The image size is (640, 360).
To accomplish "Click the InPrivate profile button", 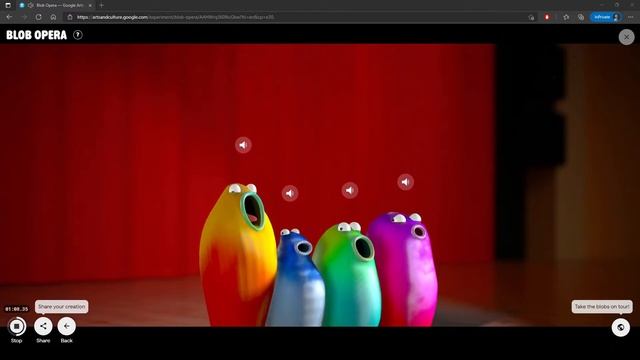I will (x=606, y=17).
